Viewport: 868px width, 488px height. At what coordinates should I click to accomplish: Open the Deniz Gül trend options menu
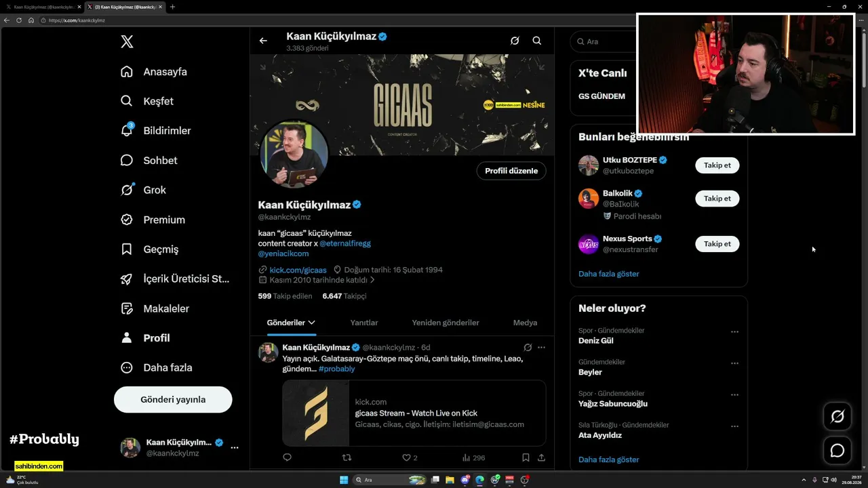[734, 332]
